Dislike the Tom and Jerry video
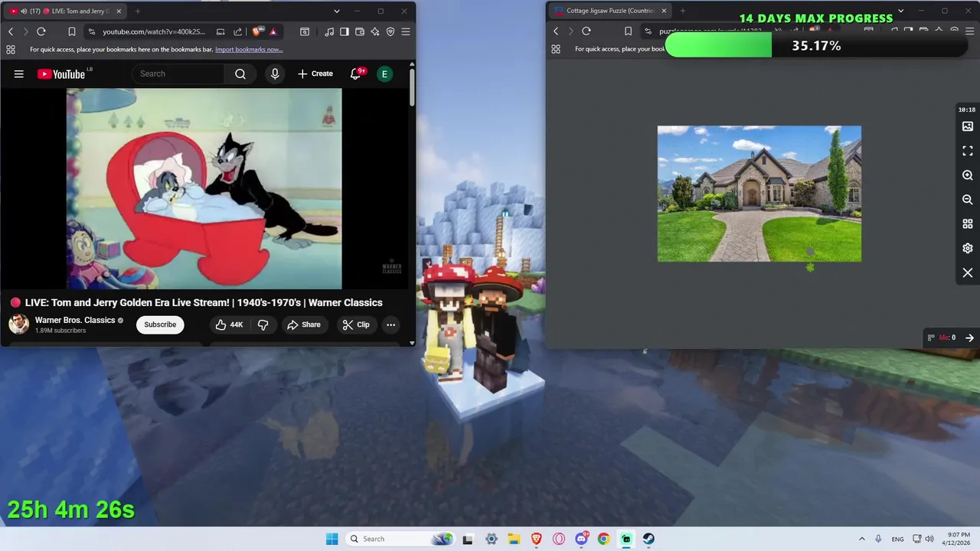 [263, 324]
